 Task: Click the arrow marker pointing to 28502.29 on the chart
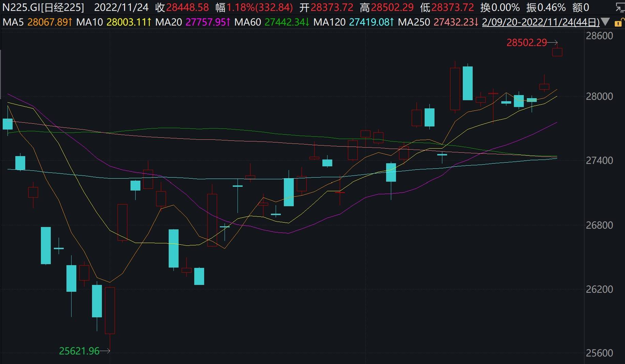(x=551, y=43)
